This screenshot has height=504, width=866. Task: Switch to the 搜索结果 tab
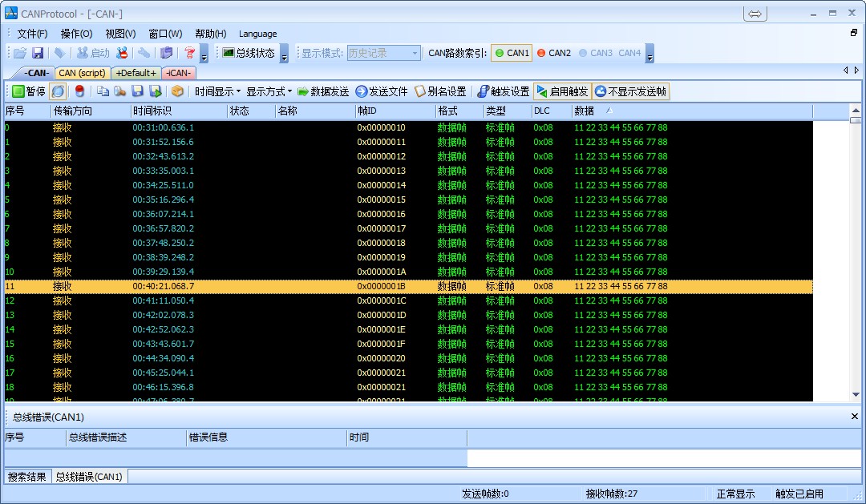tap(27, 477)
